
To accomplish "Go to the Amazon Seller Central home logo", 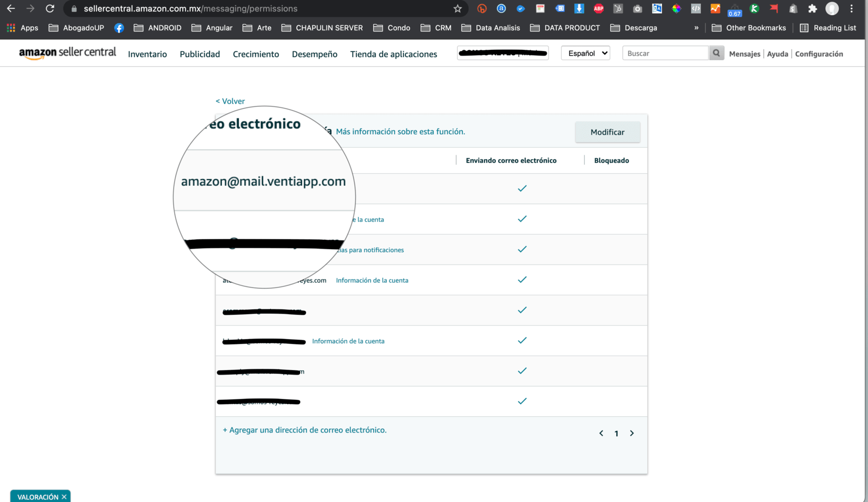I will [x=67, y=53].
